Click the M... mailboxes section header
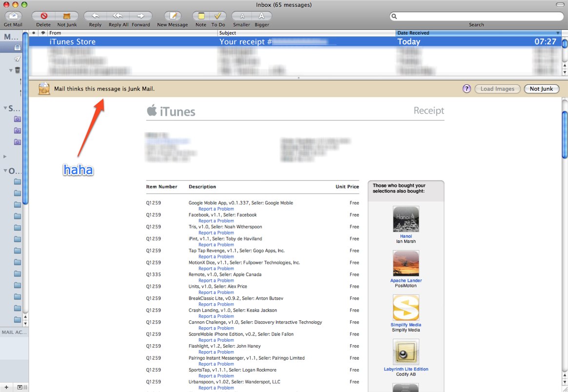Viewport: 568px width, 392px height. [11, 36]
